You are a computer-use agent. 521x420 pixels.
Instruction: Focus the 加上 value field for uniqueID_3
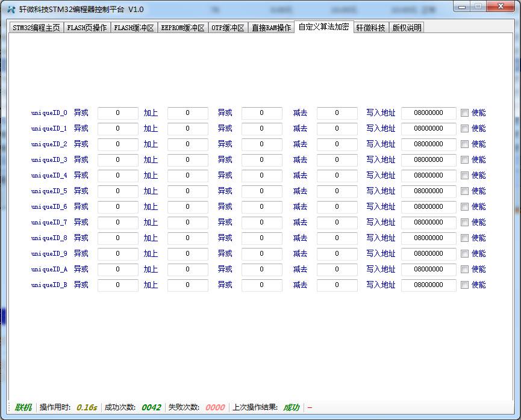point(188,159)
